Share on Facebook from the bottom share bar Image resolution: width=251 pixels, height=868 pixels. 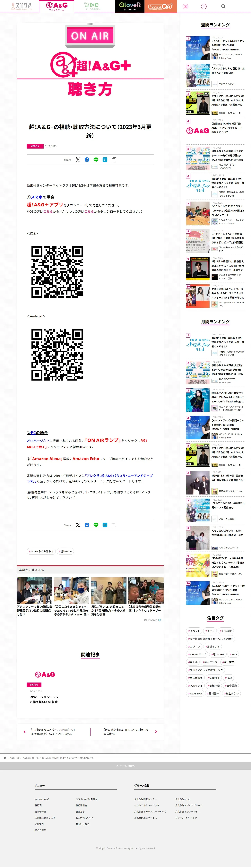click(87, 525)
